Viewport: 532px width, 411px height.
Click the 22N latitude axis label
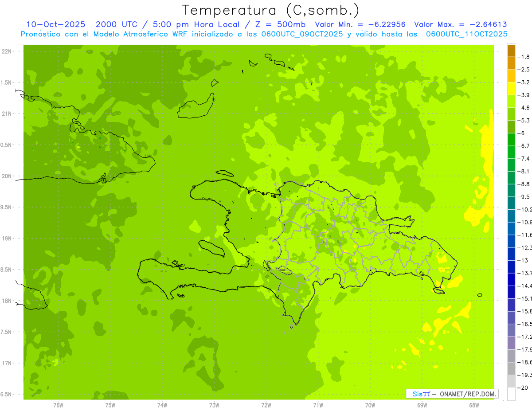click(x=7, y=51)
